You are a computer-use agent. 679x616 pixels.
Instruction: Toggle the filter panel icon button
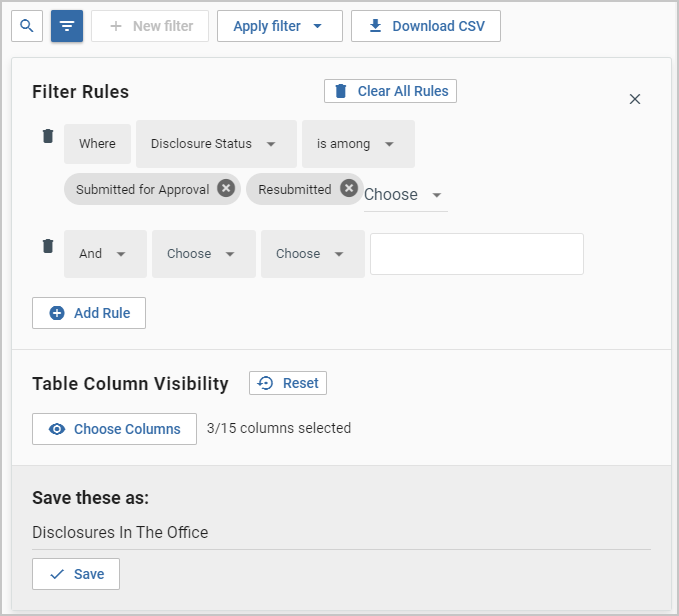click(x=67, y=26)
